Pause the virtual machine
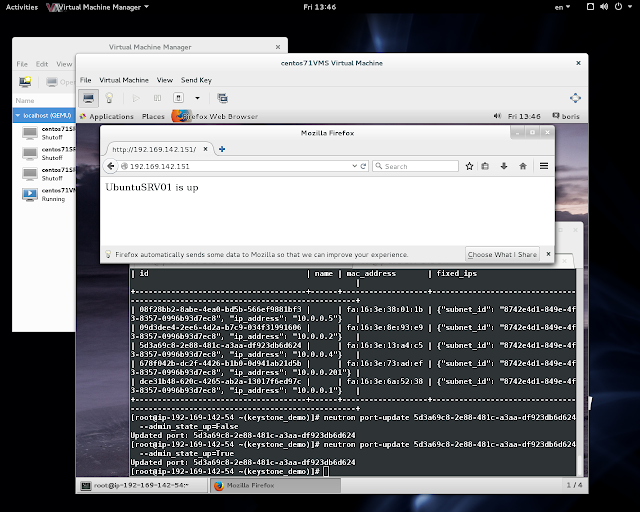Image resolution: width=640 pixels, height=512 pixels. coord(157,98)
